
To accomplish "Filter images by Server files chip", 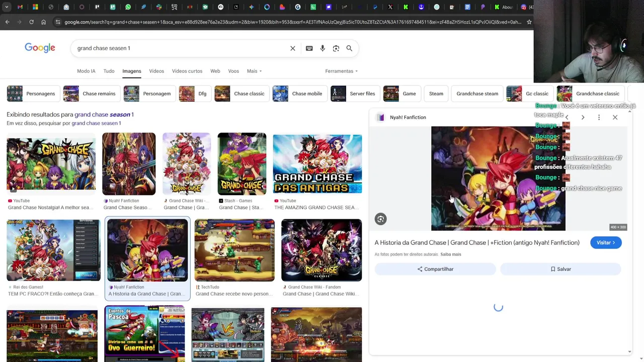I will pyautogui.click(x=355, y=94).
